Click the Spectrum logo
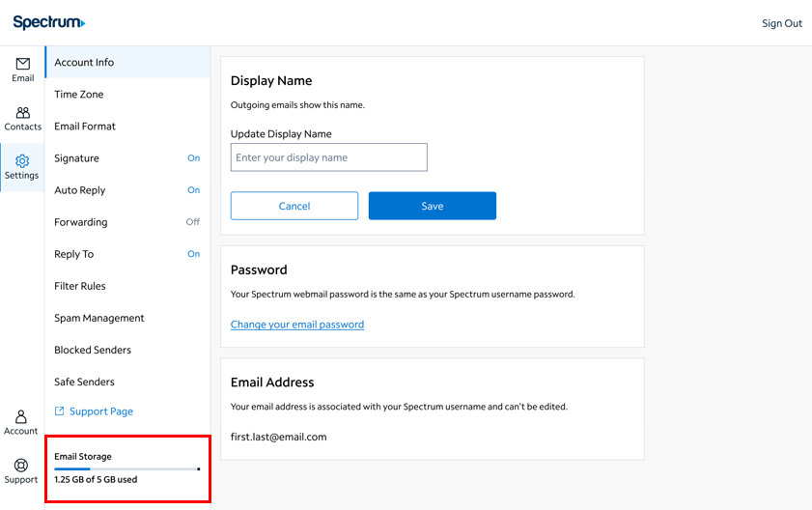 [x=48, y=22]
